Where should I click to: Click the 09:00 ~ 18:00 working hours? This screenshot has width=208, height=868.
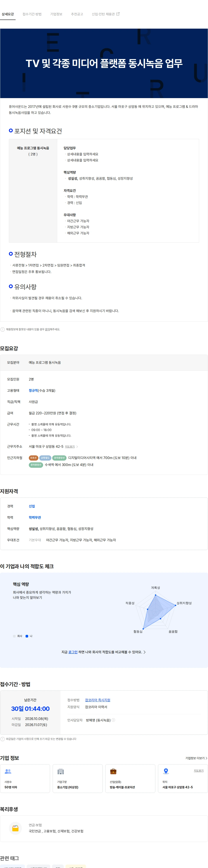pyautogui.click(x=41, y=430)
